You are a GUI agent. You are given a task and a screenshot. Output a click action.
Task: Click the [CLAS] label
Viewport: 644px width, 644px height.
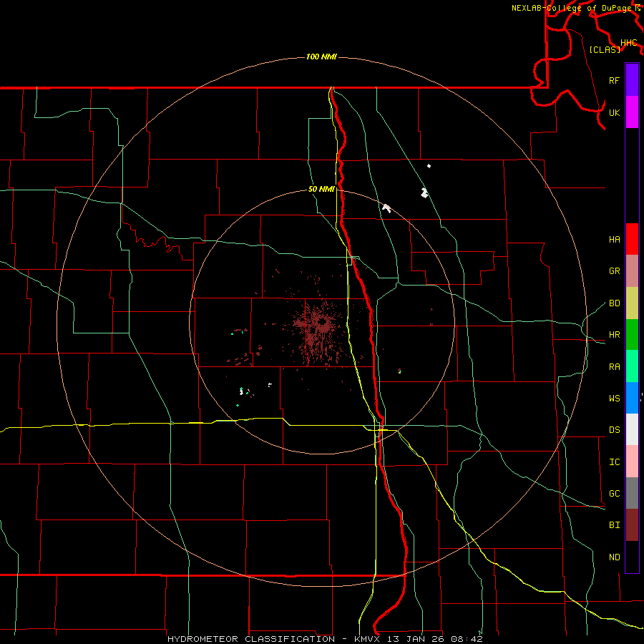[605, 49]
